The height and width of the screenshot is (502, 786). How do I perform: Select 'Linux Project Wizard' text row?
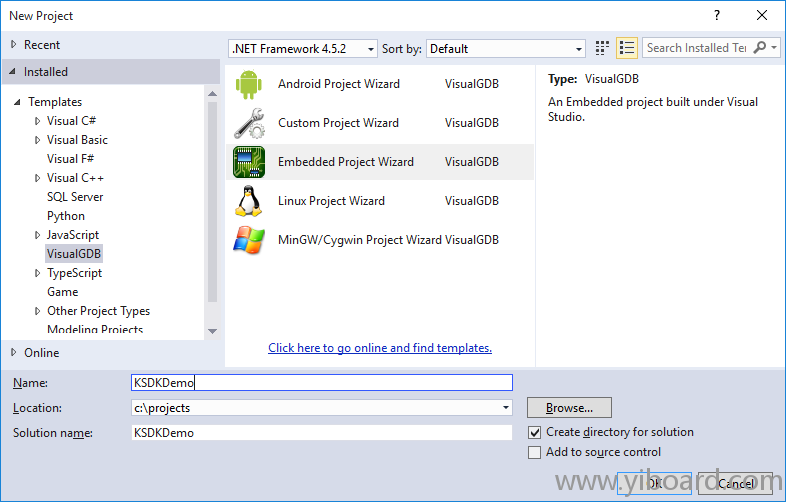click(379, 201)
